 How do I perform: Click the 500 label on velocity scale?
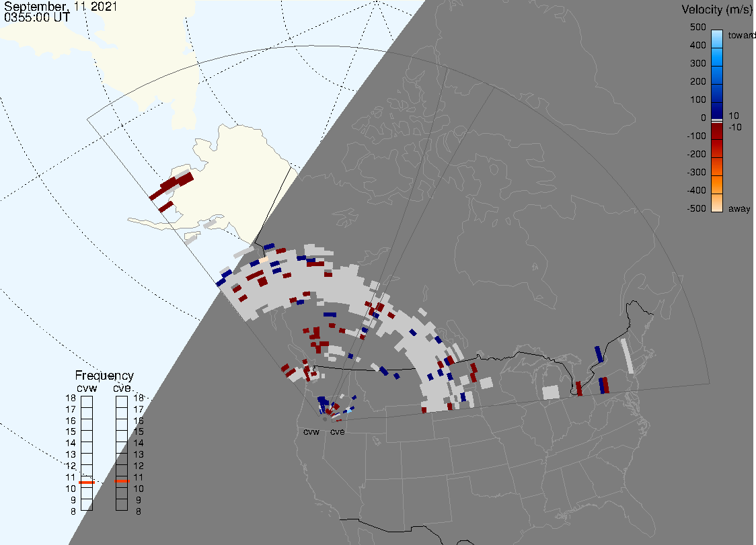[698, 28]
